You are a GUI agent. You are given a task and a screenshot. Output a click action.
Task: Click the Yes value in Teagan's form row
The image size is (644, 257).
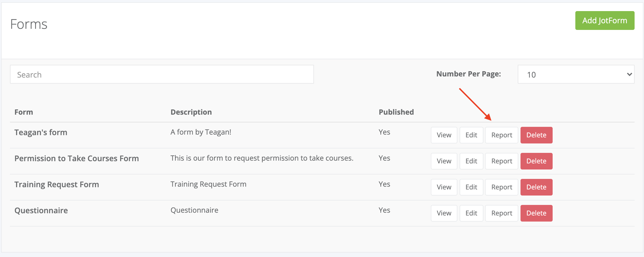click(x=384, y=132)
